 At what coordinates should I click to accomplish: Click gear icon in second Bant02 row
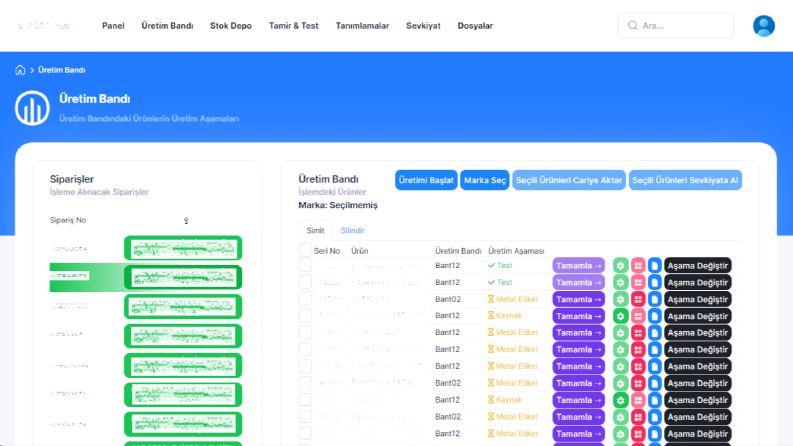[x=621, y=383]
